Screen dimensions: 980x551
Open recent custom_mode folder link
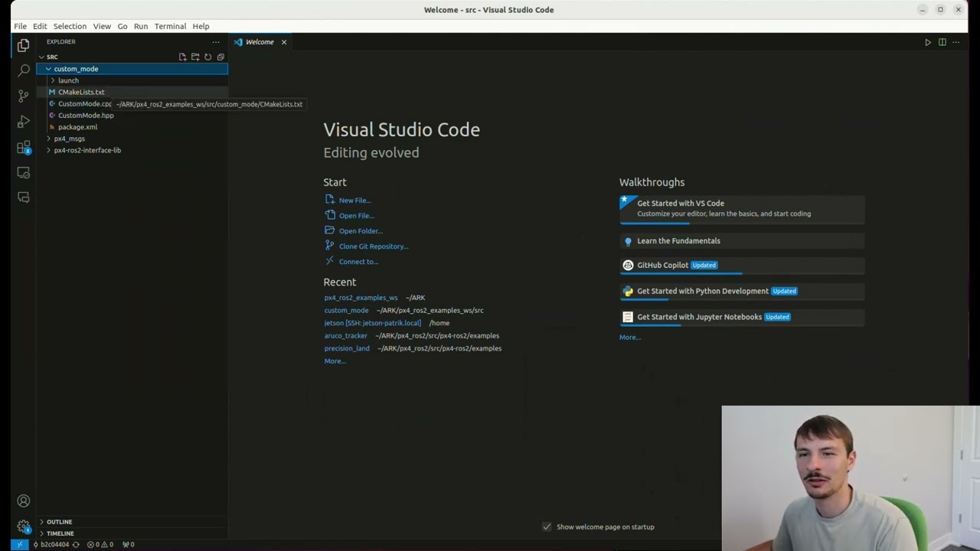pyautogui.click(x=346, y=311)
